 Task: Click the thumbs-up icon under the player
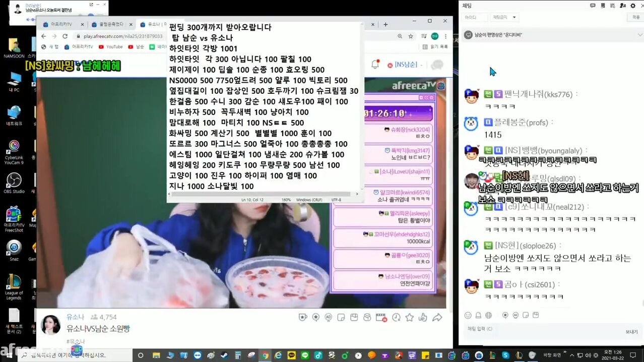pos(423,317)
